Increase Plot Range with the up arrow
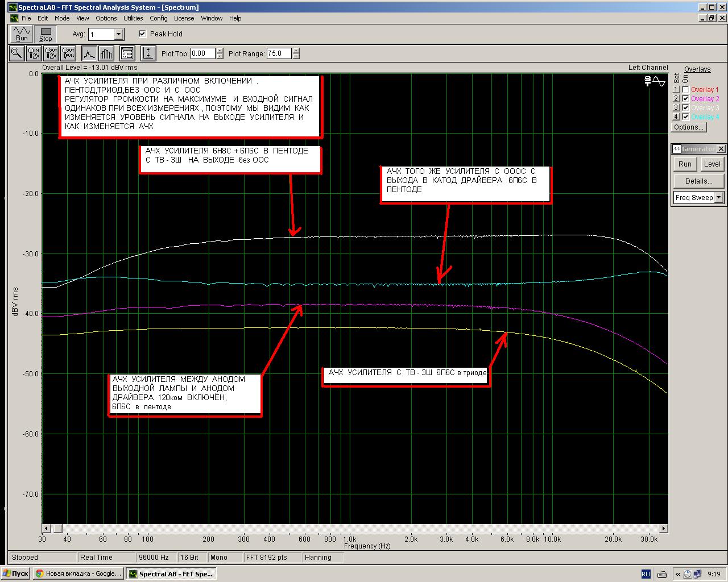 point(296,51)
